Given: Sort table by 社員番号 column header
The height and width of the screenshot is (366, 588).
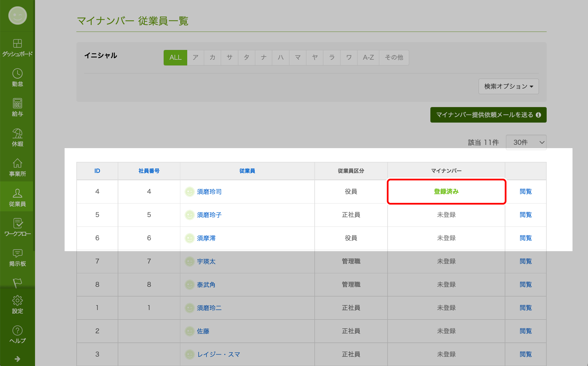Looking at the screenshot, I should pyautogui.click(x=149, y=171).
